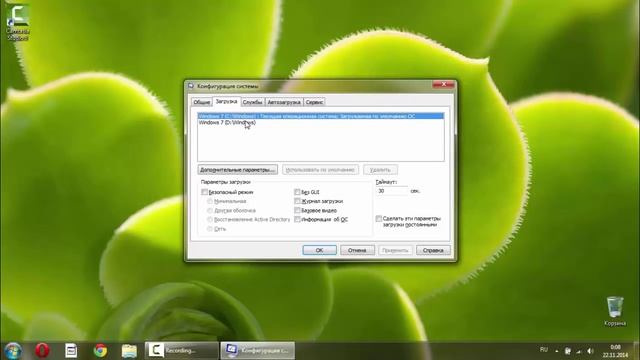Viewport: 640px width, 360px height.
Task: Open Windows Explorer folder icon in taskbar
Action: [129, 351]
